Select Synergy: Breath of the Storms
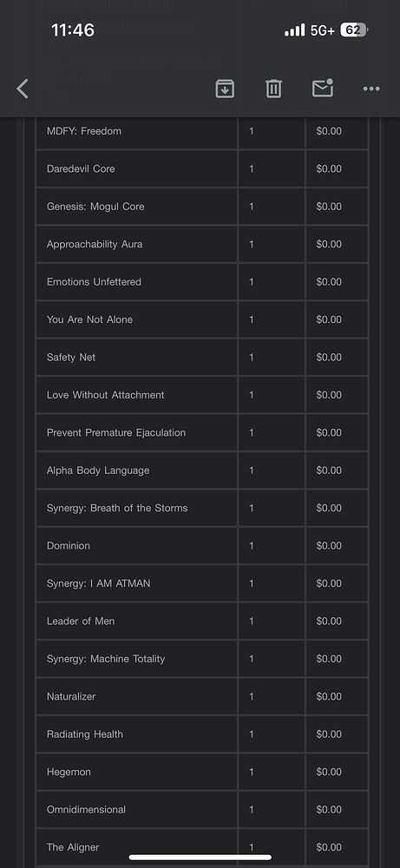 coord(117,508)
